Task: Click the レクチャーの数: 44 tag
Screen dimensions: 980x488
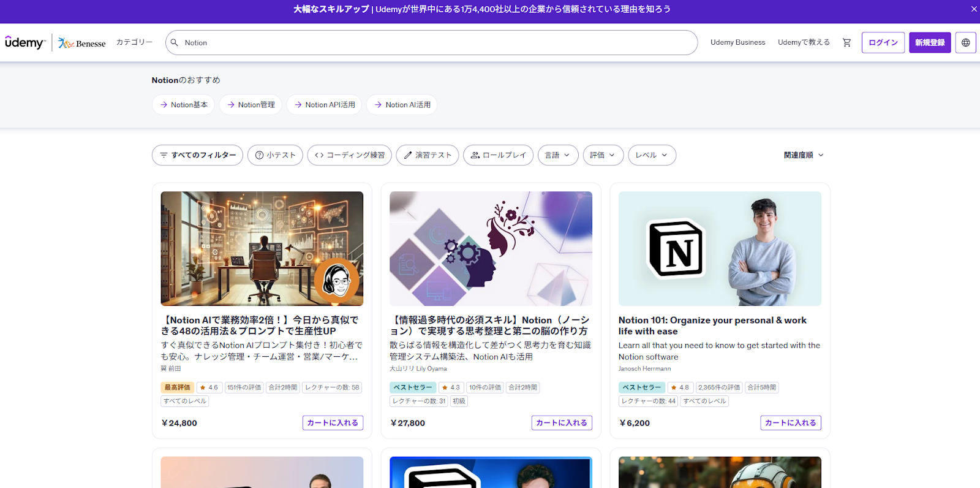Action: pyautogui.click(x=648, y=402)
